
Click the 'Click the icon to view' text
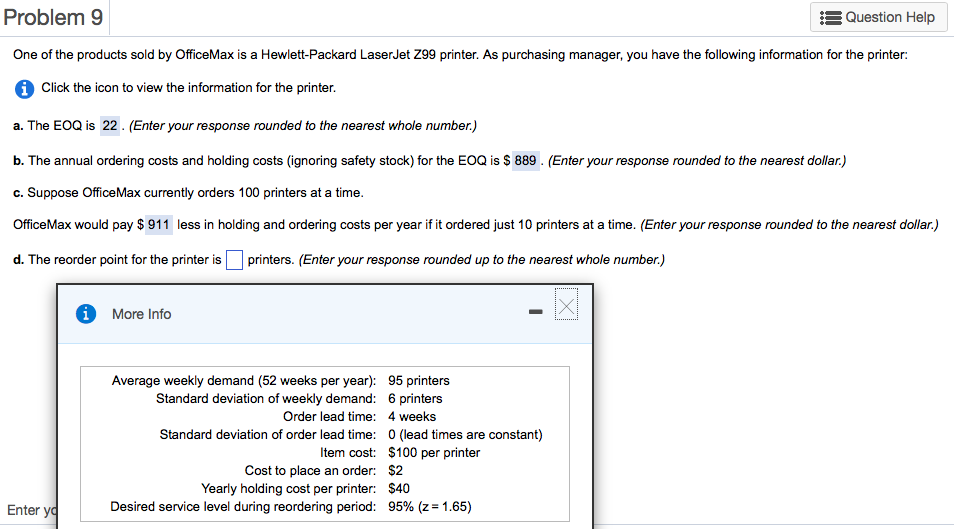click(189, 88)
